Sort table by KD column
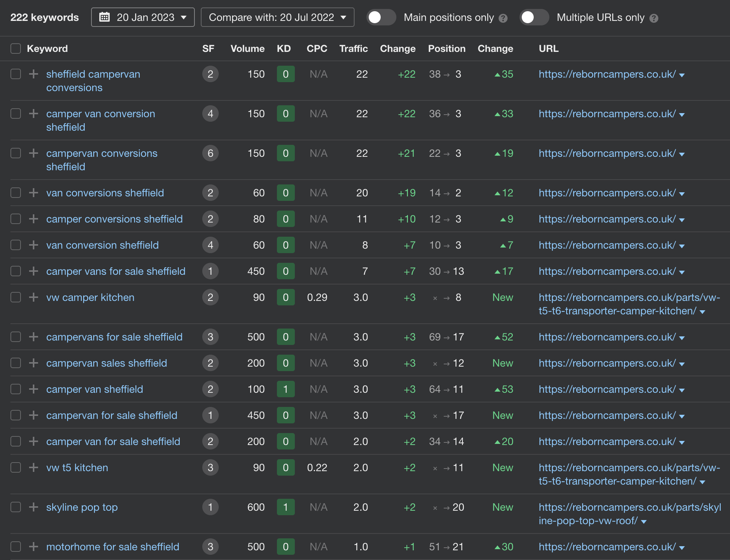Screen dimensions: 730x560 [284, 49]
